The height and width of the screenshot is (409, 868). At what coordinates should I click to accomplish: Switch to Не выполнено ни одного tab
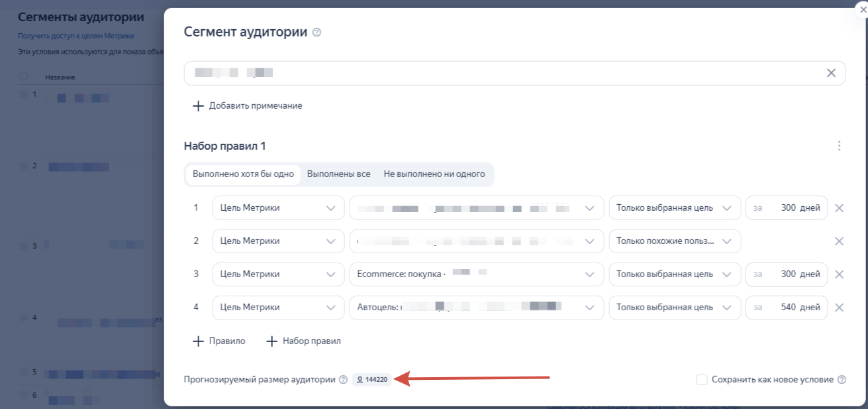[434, 174]
